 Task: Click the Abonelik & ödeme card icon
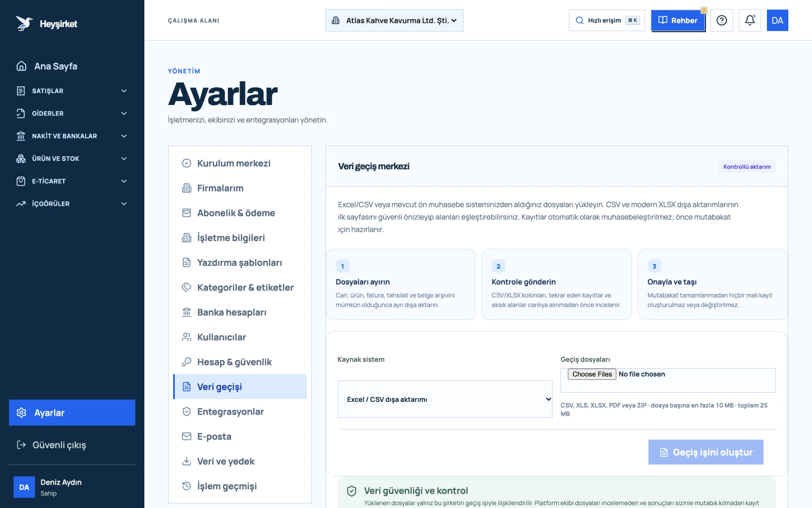point(186,213)
